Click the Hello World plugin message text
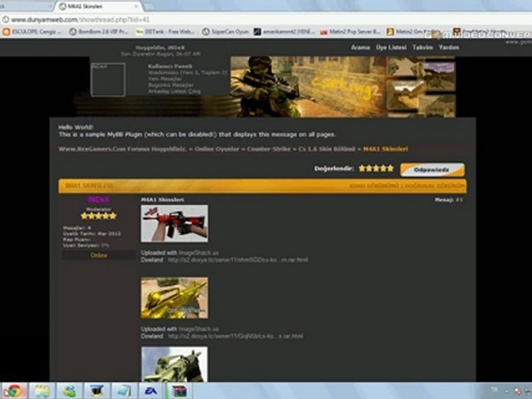This screenshot has height=399, width=532. 197,131
